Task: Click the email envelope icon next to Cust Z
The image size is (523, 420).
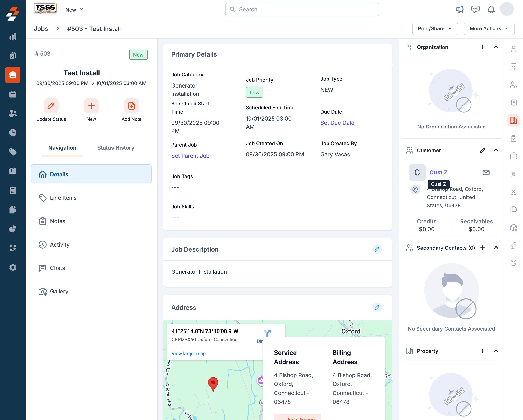Action: coord(486,172)
